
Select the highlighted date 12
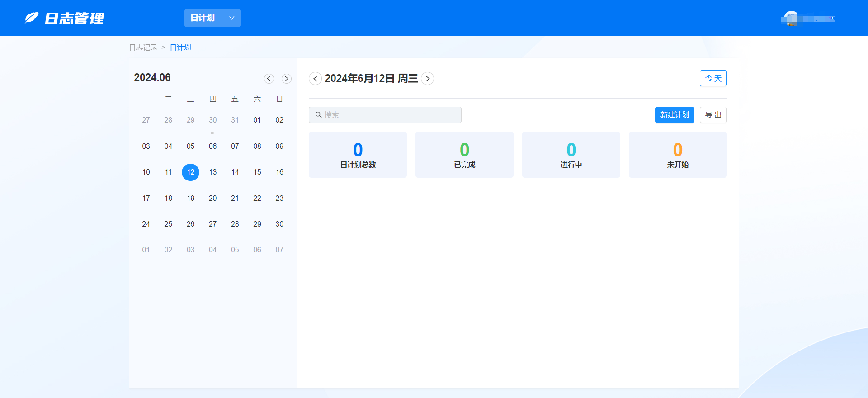(191, 172)
